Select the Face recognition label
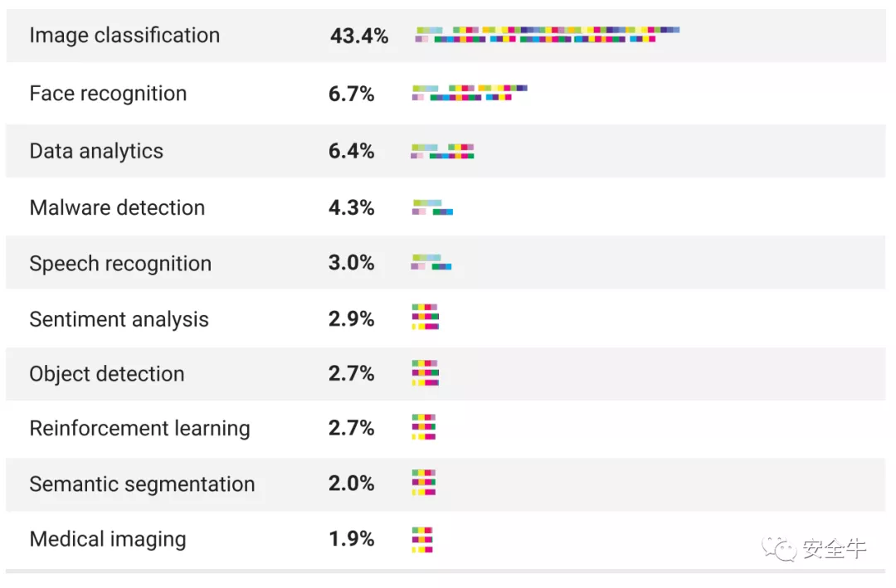The height and width of the screenshot is (588, 896). tap(108, 94)
